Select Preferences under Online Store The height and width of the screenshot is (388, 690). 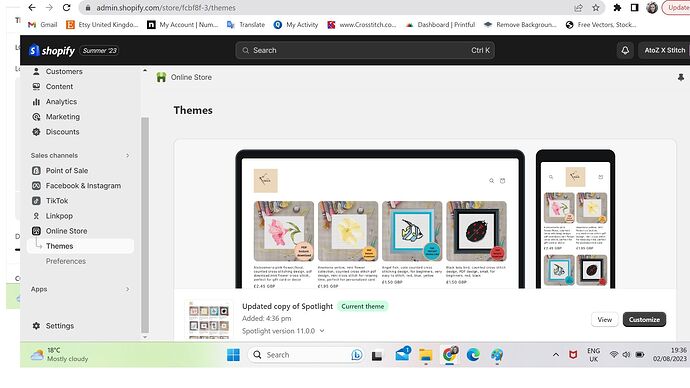pos(66,261)
